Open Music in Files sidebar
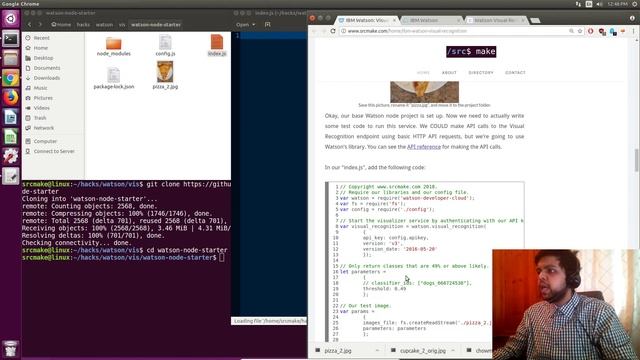This screenshot has width=640, height=360. tap(40, 88)
